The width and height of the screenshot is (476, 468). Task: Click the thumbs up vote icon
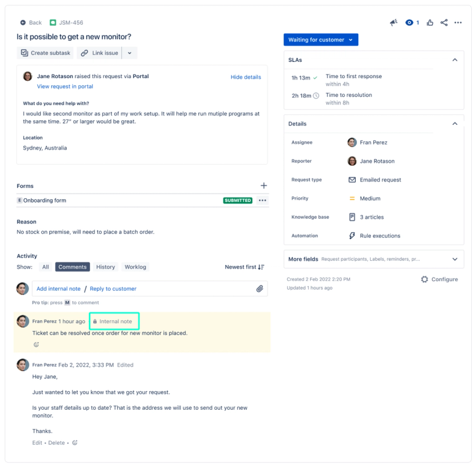point(430,22)
